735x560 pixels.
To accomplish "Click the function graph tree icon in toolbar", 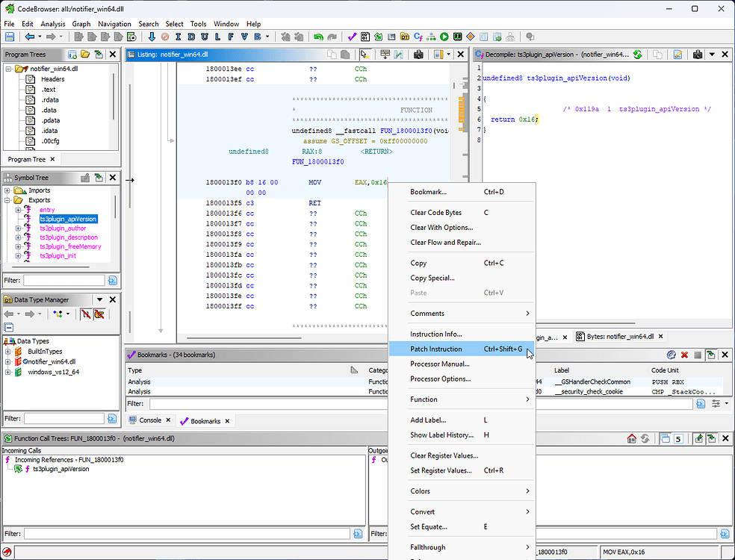I will (x=431, y=37).
